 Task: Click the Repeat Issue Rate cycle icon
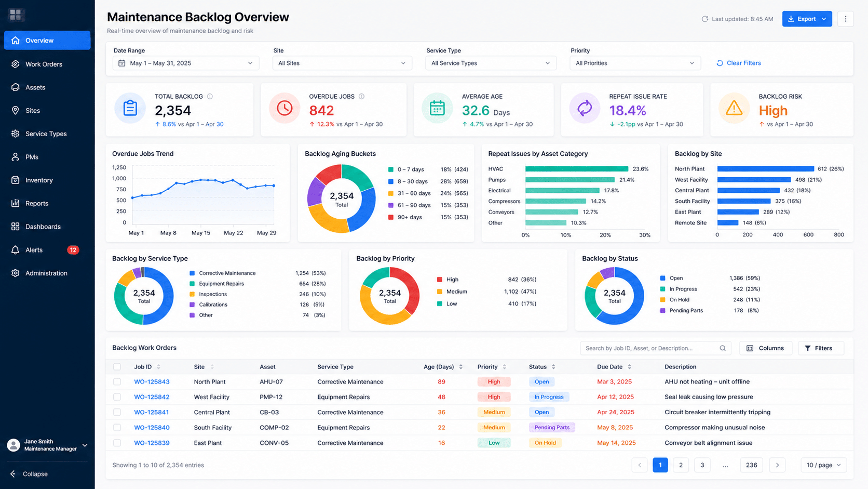585,108
